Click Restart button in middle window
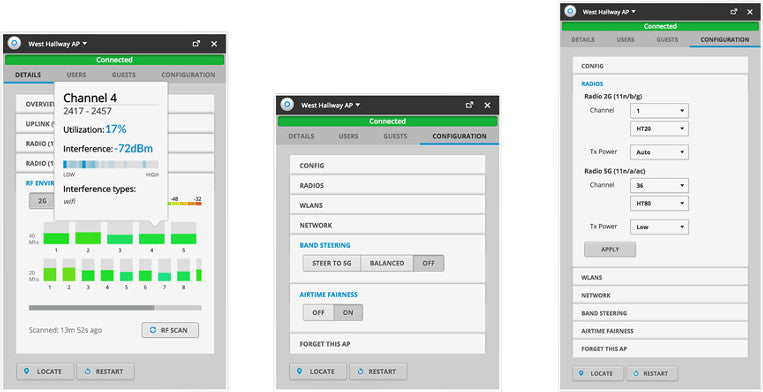763x392 pixels. click(378, 372)
